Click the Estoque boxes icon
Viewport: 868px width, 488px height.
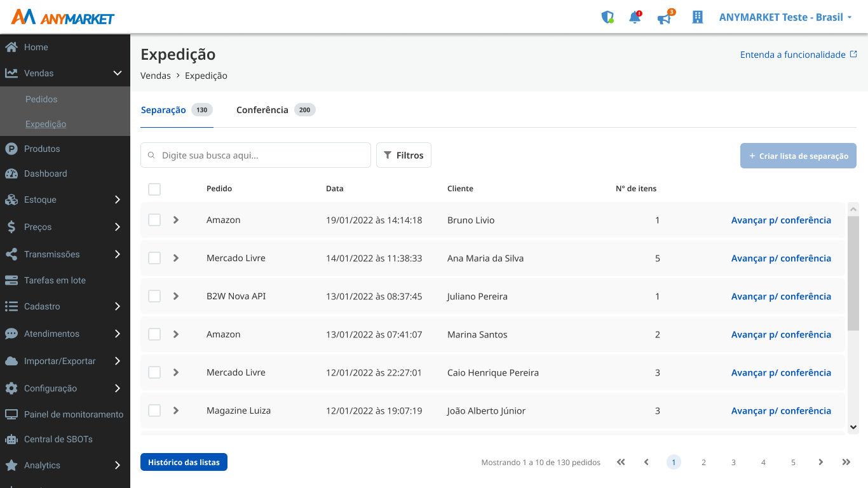tap(11, 200)
